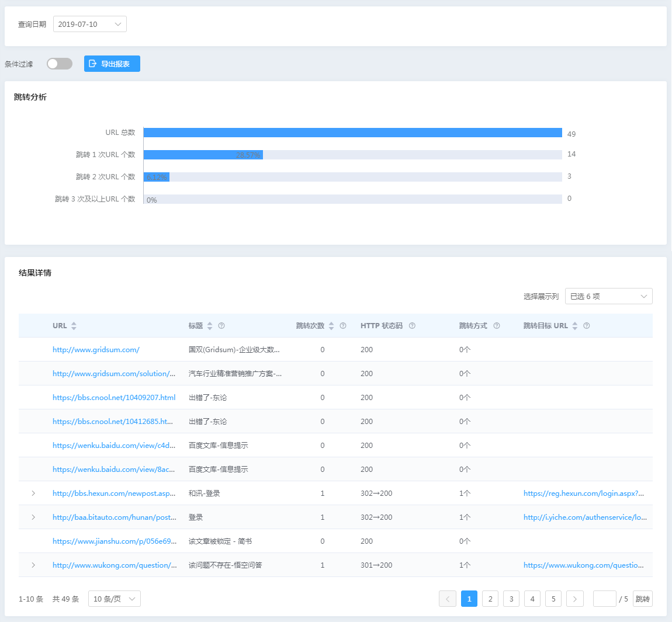The image size is (672, 622).
Task: Click the page jump input field
Action: tap(604, 599)
